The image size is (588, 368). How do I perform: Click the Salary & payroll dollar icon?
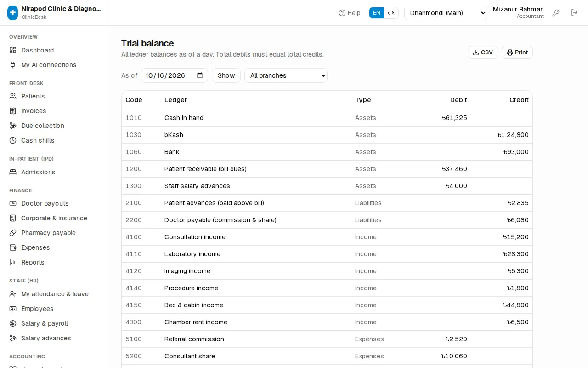pyautogui.click(x=13, y=323)
